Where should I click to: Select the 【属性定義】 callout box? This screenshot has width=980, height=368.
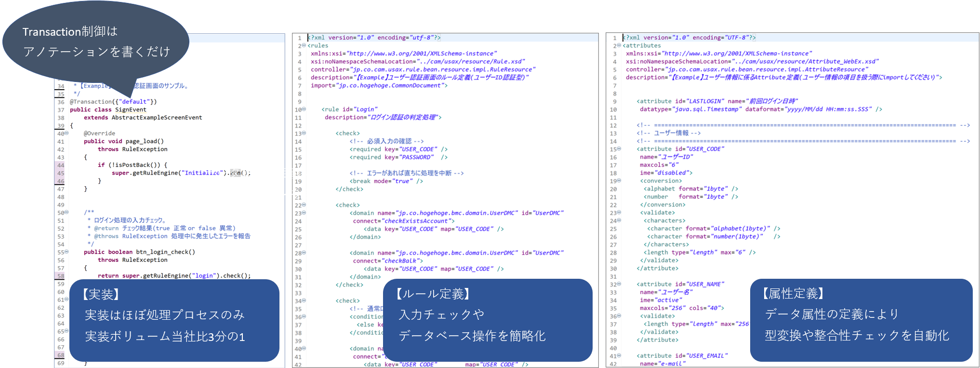861,320
